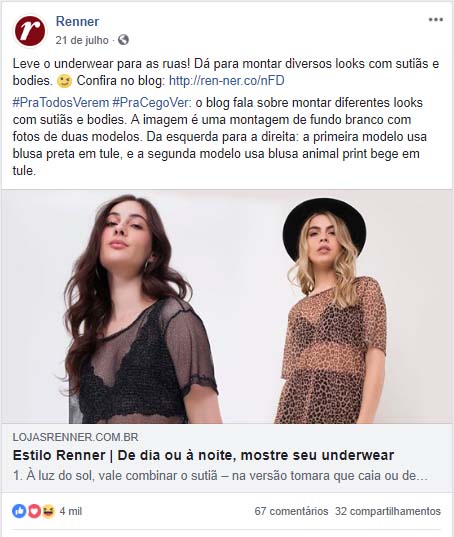This screenshot has height=537, width=454.
Task: Click the laughing Haha reaction icon
Action: click(x=48, y=511)
